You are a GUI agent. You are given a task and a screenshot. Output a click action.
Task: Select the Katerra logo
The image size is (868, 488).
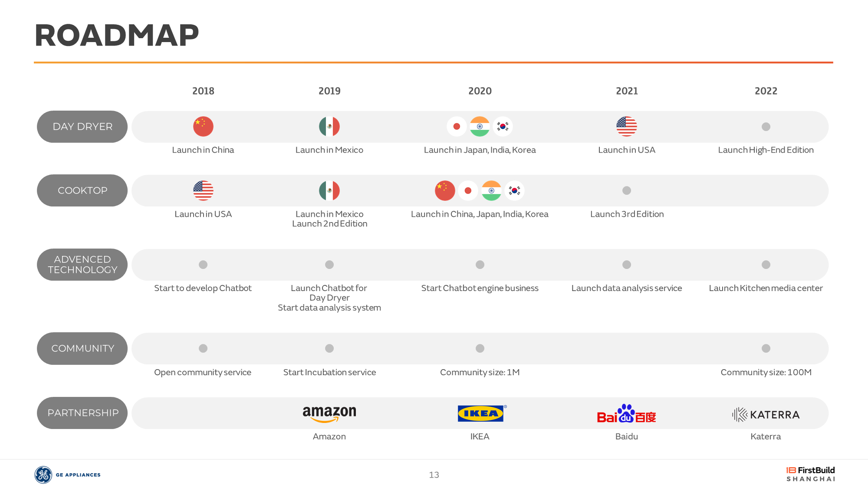coord(766,415)
